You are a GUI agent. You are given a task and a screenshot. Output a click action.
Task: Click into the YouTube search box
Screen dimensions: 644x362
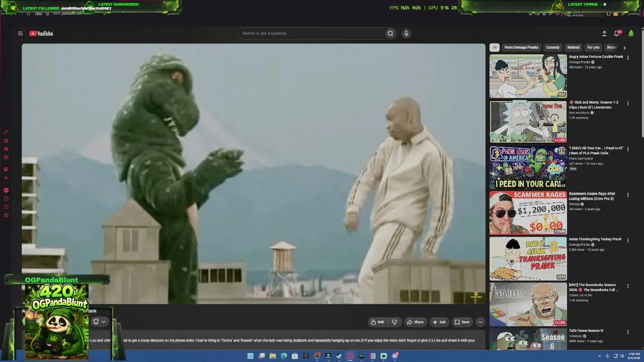pos(312,33)
